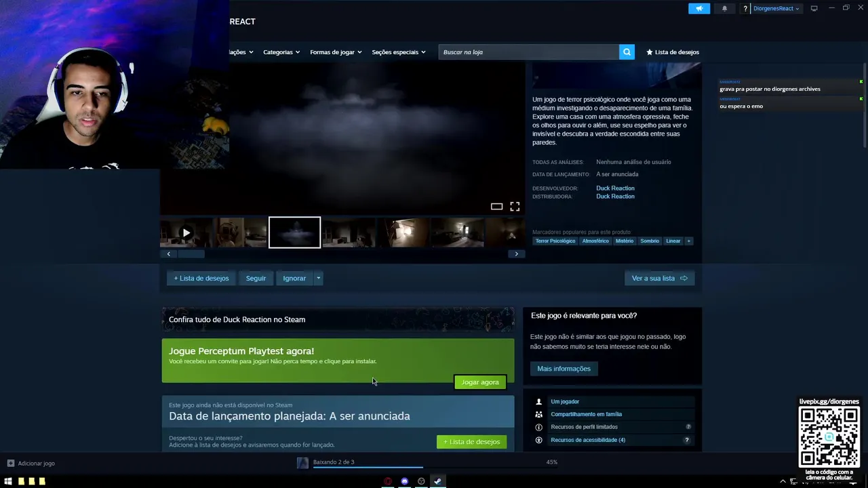Click Adicionar jogo at the bottom bar
The image size is (868, 488).
(x=31, y=463)
